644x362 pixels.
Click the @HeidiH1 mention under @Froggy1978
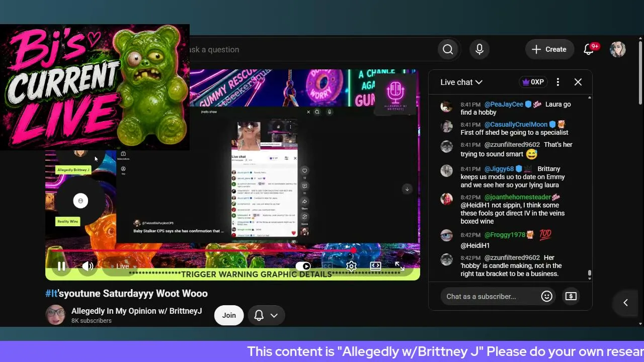click(x=475, y=245)
